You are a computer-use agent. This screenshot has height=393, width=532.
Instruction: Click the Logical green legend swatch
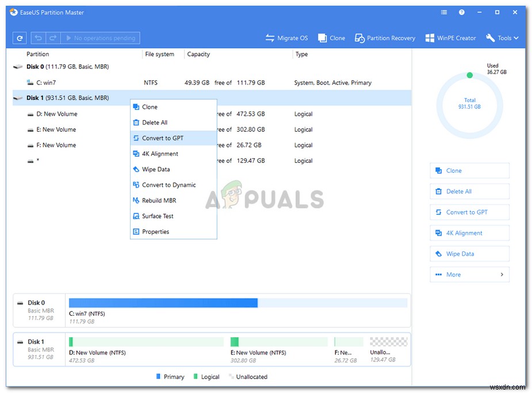tap(196, 376)
